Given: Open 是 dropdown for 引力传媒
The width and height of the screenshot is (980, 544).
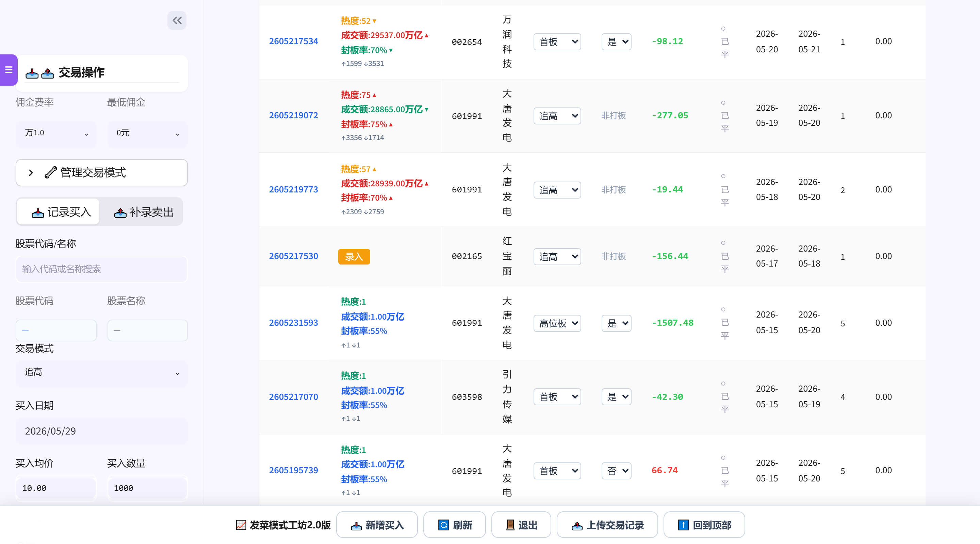Looking at the screenshot, I should [x=616, y=397].
